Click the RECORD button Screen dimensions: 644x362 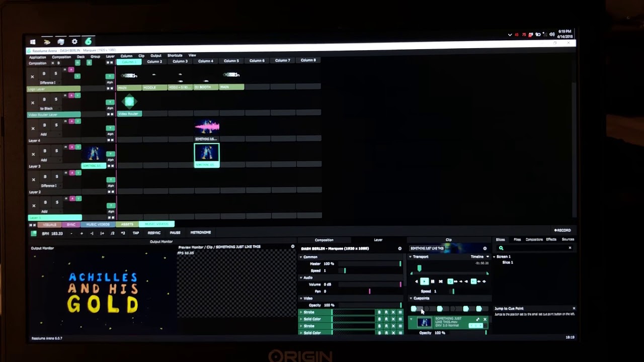[x=562, y=230]
